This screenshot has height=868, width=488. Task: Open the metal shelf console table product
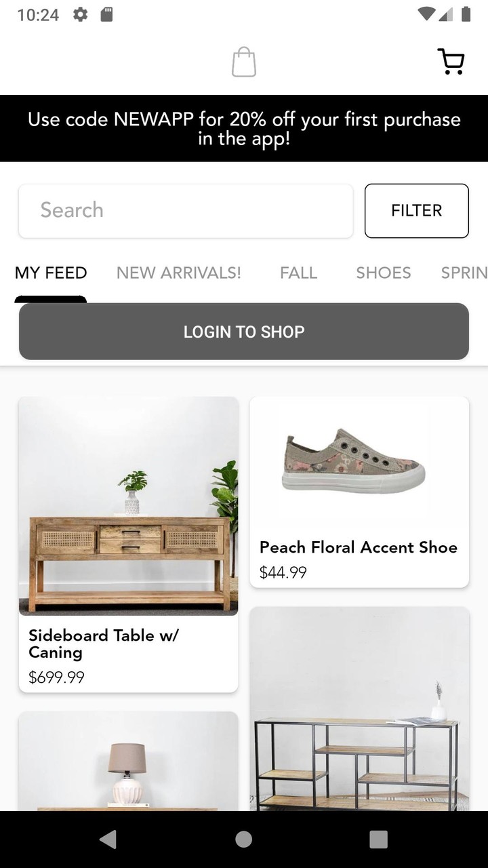click(359, 709)
